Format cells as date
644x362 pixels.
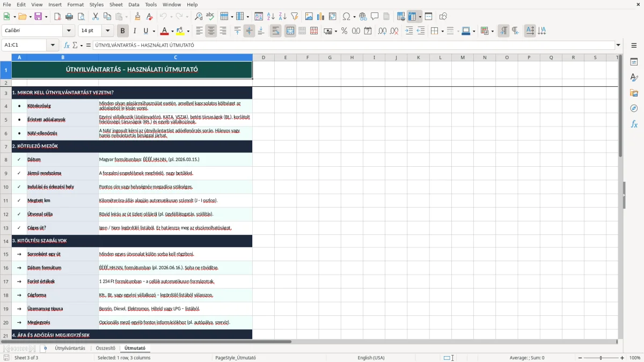(368, 31)
